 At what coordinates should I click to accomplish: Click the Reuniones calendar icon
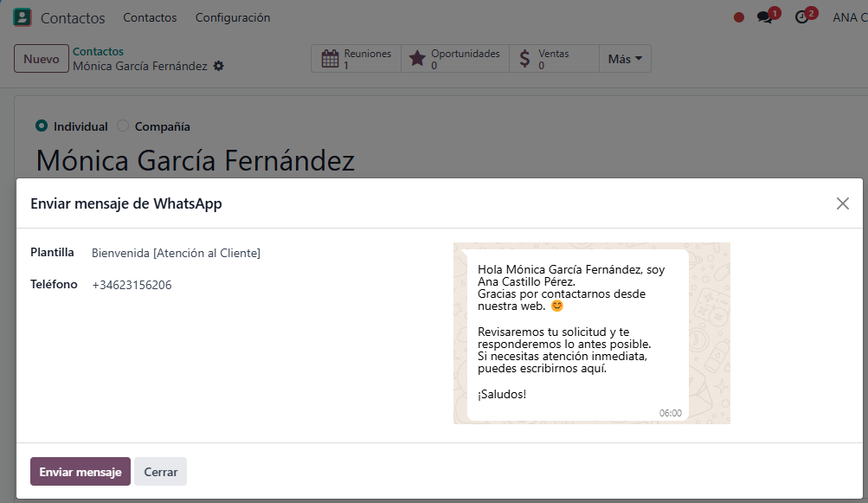[x=330, y=59]
